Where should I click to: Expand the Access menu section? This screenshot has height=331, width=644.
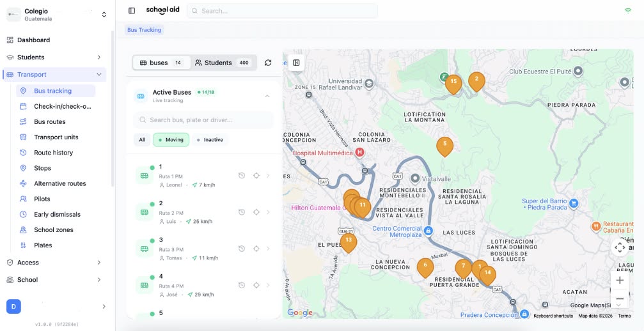click(54, 263)
